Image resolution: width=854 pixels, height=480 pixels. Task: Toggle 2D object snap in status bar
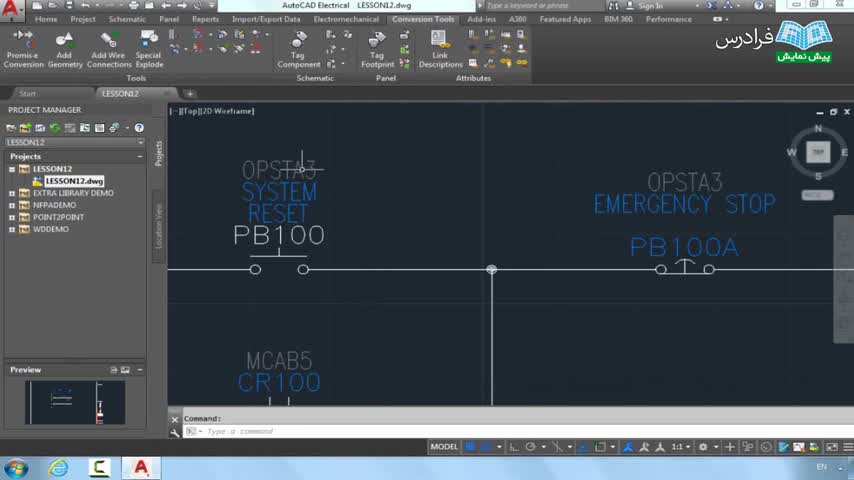point(600,447)
